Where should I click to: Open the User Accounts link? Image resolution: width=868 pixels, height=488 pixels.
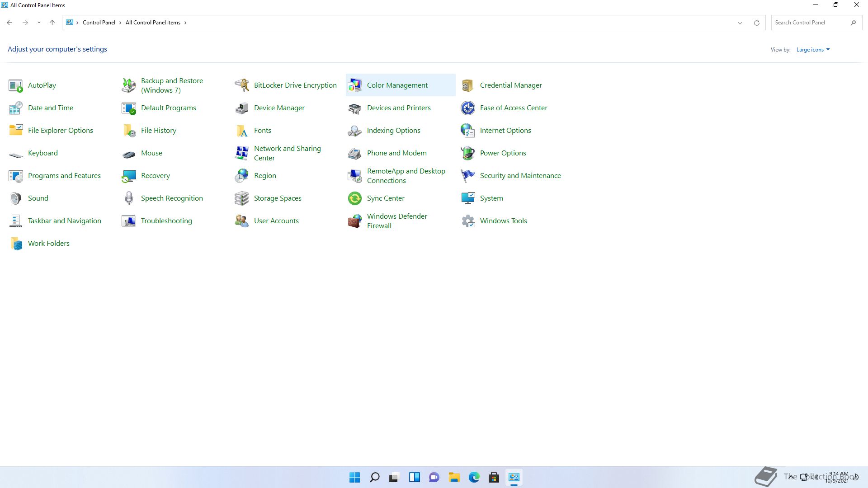point(276,221)
